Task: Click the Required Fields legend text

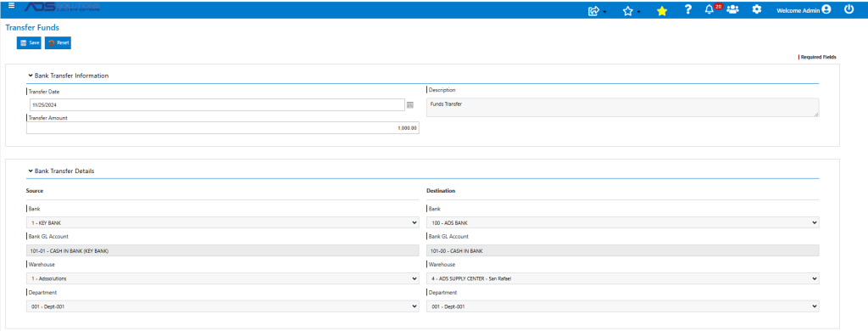Action: coord(818,57)
